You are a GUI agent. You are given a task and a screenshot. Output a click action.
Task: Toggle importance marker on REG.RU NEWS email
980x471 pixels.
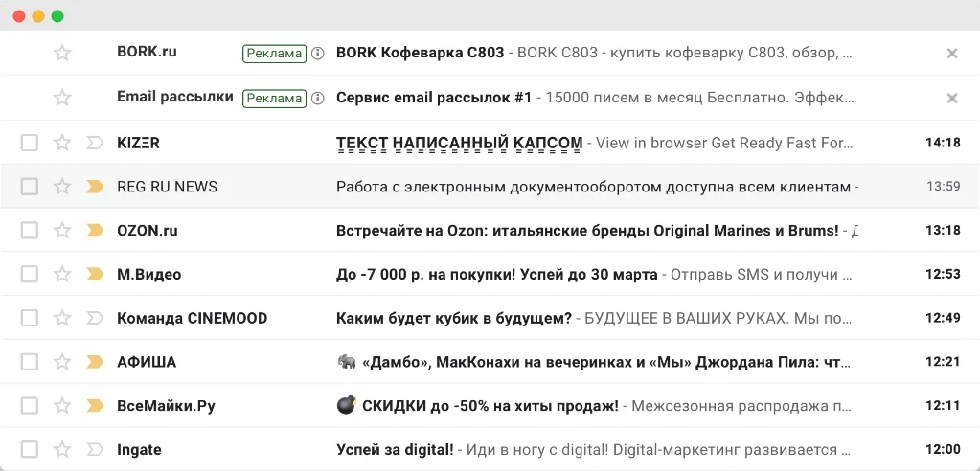(95, 187)
